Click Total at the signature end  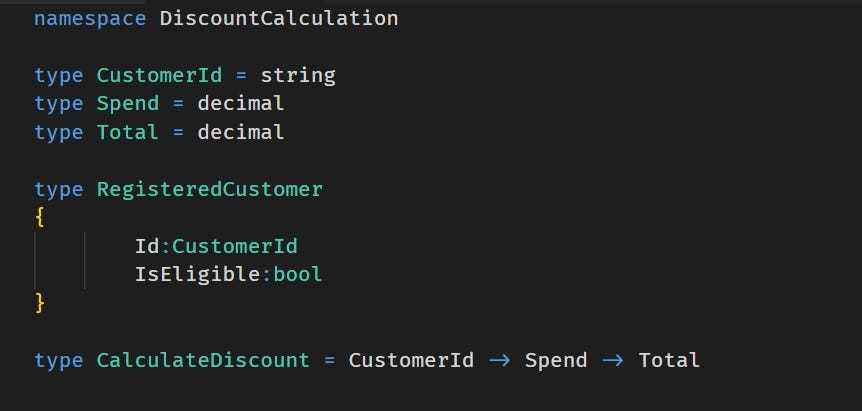coord(669,360)
